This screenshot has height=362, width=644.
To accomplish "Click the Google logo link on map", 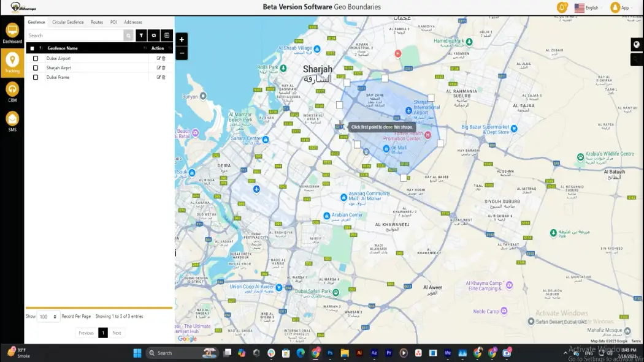I will pyautogui.click(x=187, y=339).
